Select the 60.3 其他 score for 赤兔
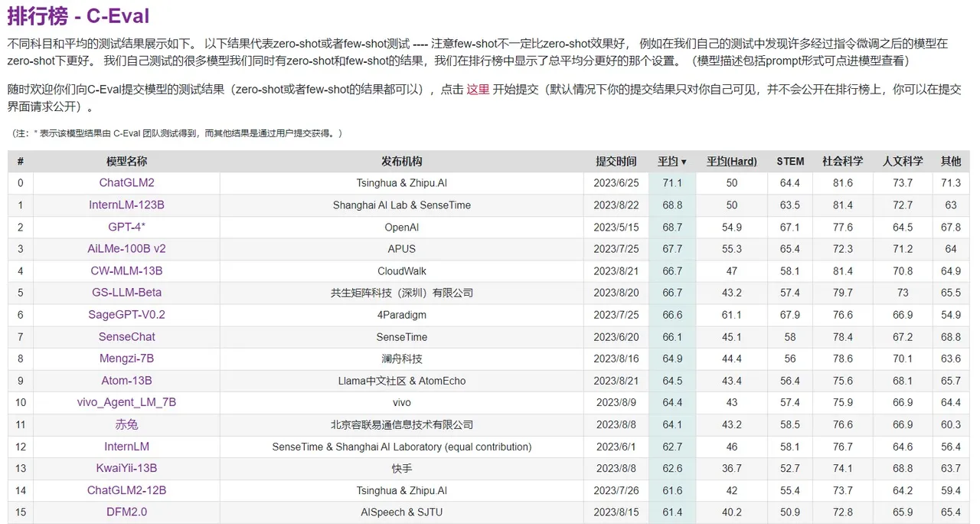This screenshot has width=980, height=524. pos(951,424)
